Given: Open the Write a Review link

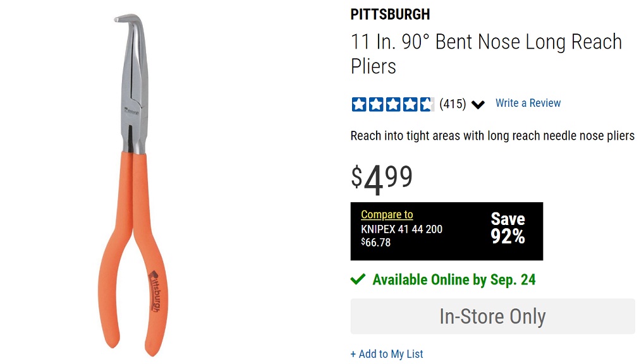Looking at the screenshot, I should (528, 103).
